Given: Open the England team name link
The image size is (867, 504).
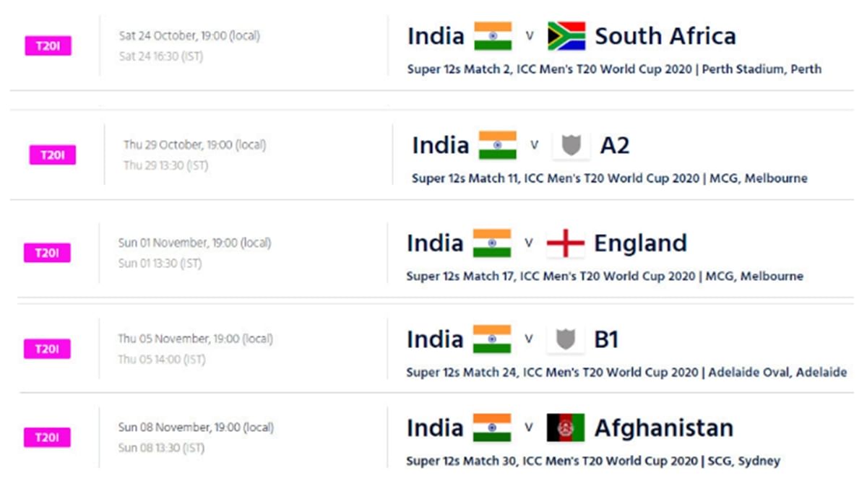Looking at the screenshot, I should (x=640, y=244).
